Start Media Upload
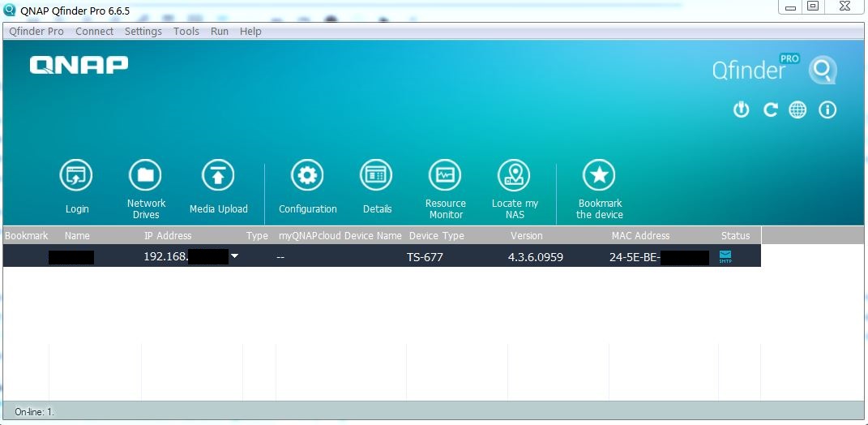Image resolution: width=868 pixels, height=425 pixels. click(218, 175)
